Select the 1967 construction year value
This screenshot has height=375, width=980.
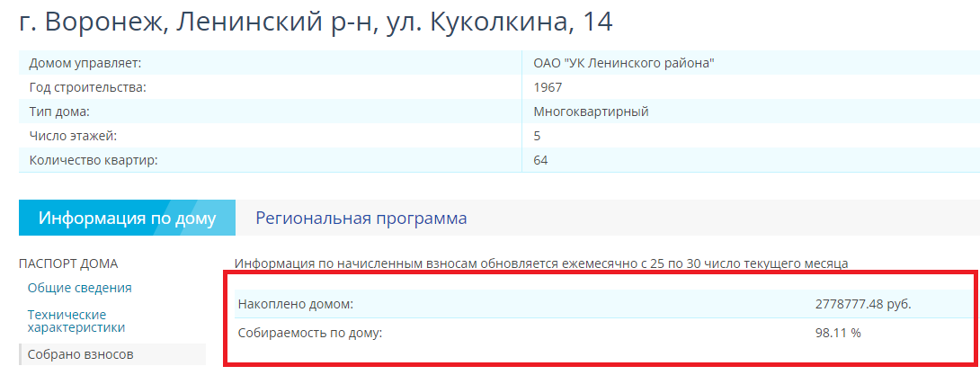coord(548,87)
